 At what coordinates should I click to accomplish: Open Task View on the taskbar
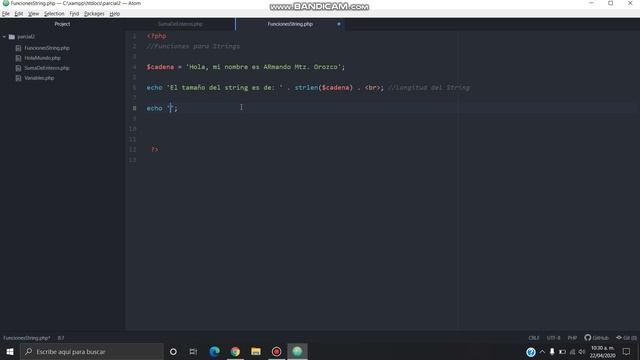tap(193, 351)
